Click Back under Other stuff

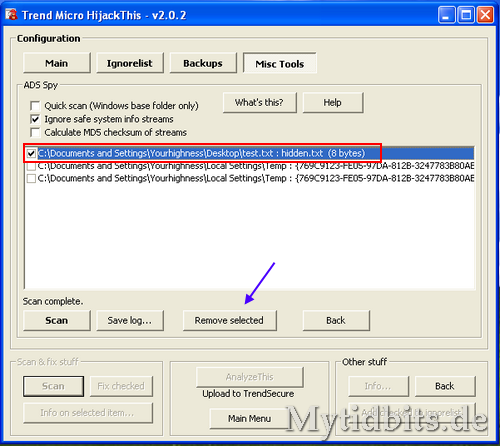pos(445,386)
